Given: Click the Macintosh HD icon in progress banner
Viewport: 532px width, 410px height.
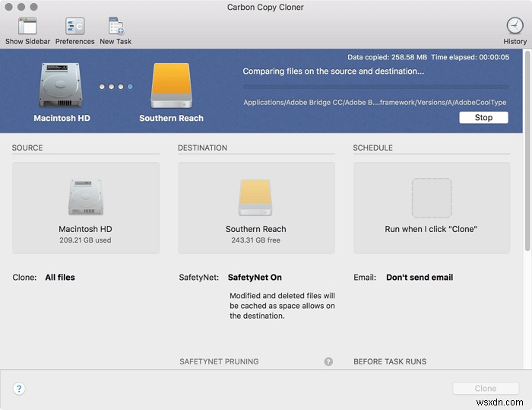Looking at the screenshot, I should (60, 86).
